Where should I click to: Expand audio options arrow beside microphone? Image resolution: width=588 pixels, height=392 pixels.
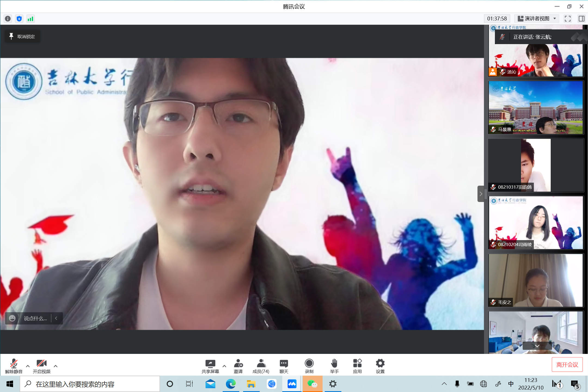28,366
